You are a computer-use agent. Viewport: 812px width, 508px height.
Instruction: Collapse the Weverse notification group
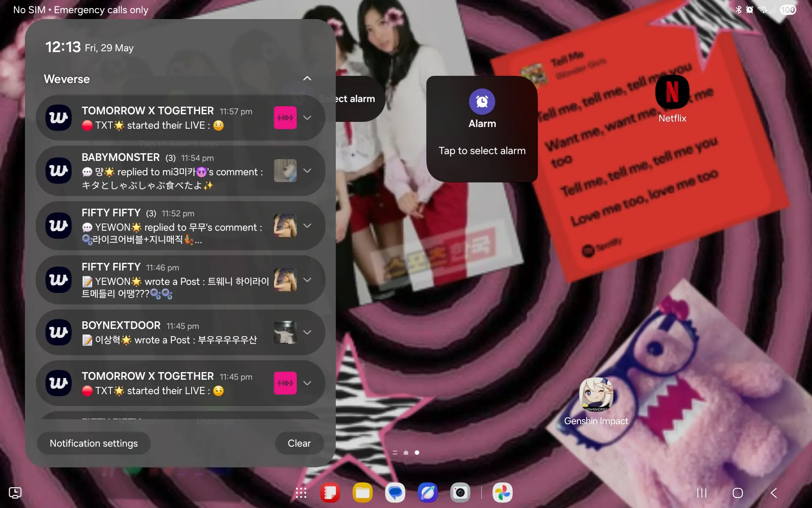coord(307,79)
